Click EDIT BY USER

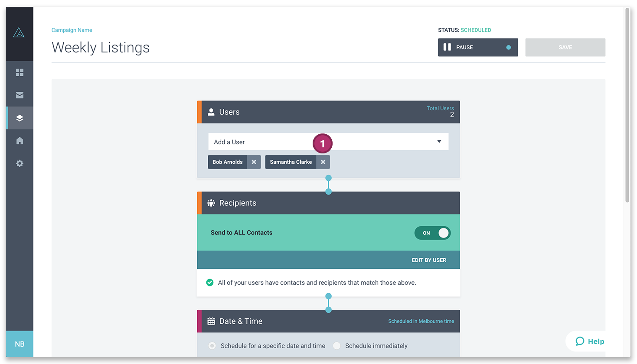429,260
